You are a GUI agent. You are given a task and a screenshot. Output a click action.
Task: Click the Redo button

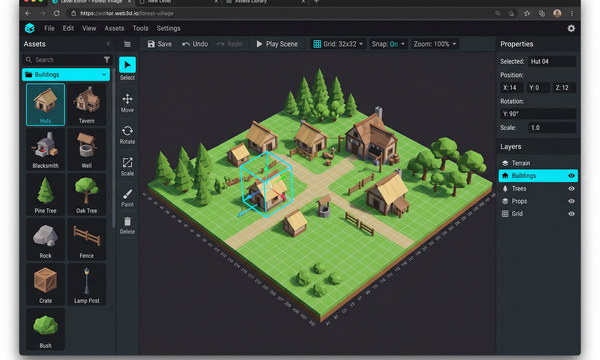point(230,44)
